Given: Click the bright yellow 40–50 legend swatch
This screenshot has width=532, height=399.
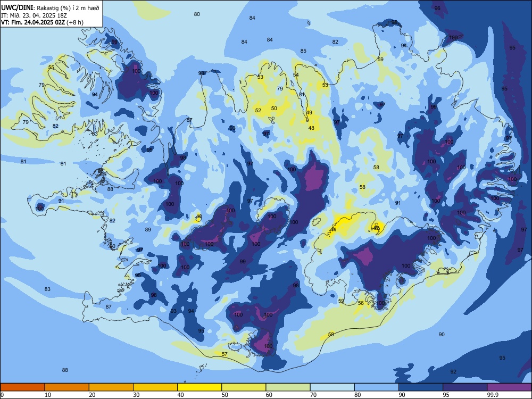Looking at the screenshot, I should pyautogui.click(x=199, y=387).
